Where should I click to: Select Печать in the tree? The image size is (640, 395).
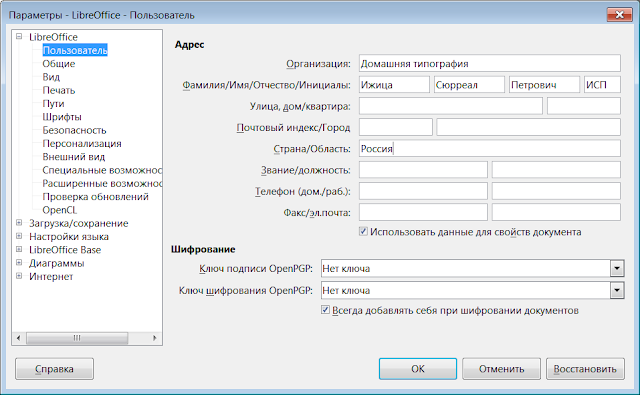pos(59,90)
